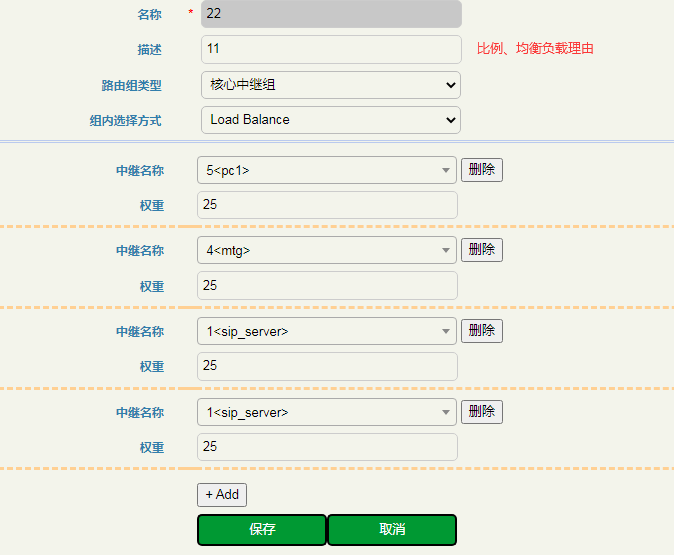The height and width of the screenshot is (555, 674).
Task: Click 删除 beside the 5<pc1> trunk
Action: [481, 170]
